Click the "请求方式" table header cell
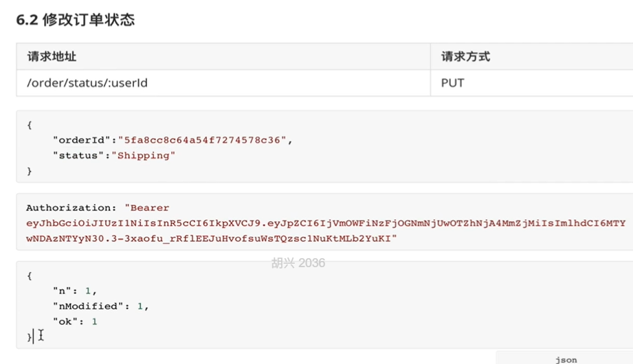The height and width of the screenshot is (364, 633). coord(465,56)
